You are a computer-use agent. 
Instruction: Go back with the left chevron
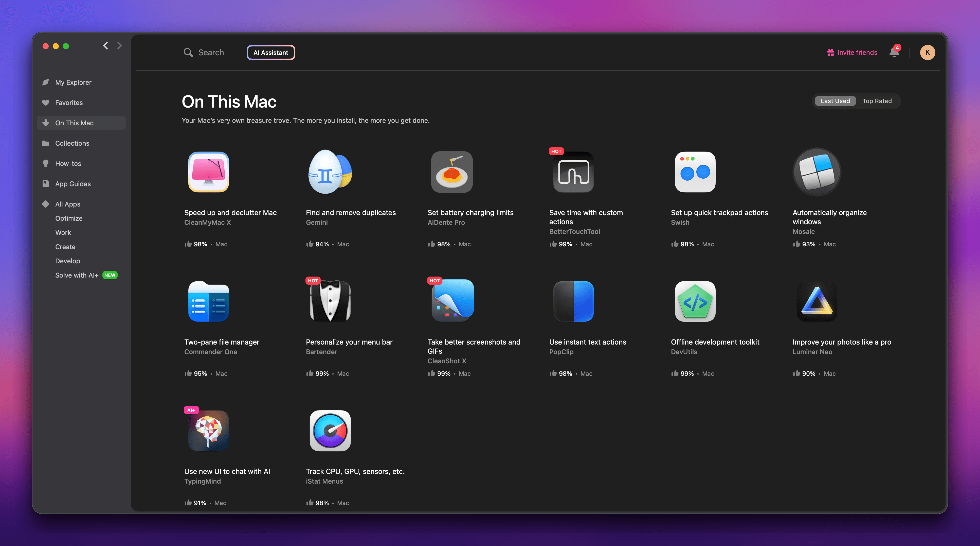[x=106, y=46]
